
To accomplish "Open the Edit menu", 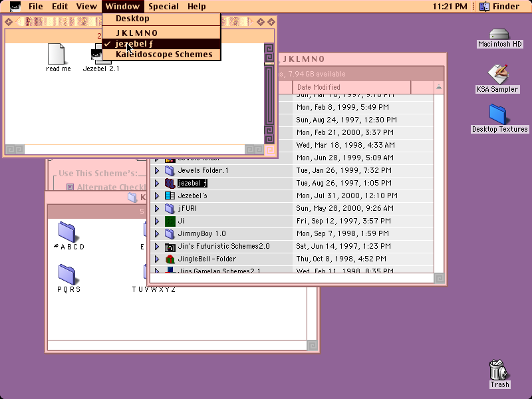I will pyautogui.click(x=60, y=6).
